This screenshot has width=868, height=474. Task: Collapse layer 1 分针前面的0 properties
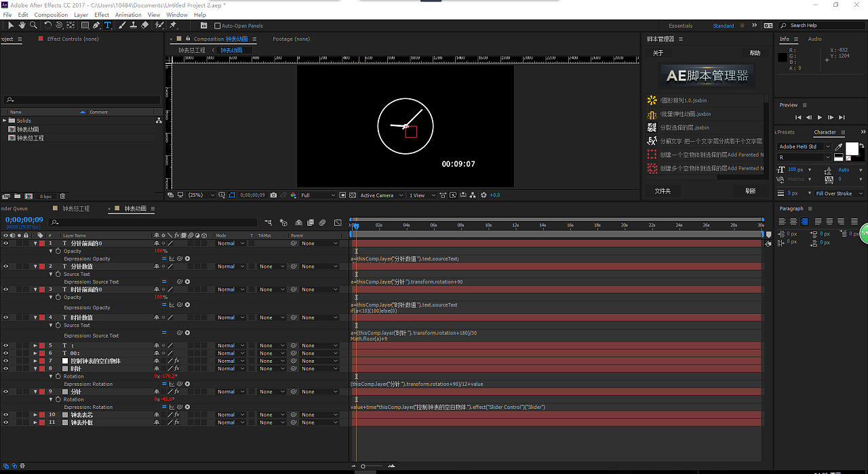click(x=35, y=243)
